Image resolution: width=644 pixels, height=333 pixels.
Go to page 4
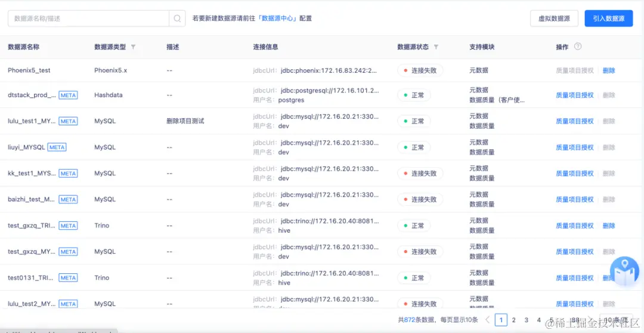[x=539, y=320]
